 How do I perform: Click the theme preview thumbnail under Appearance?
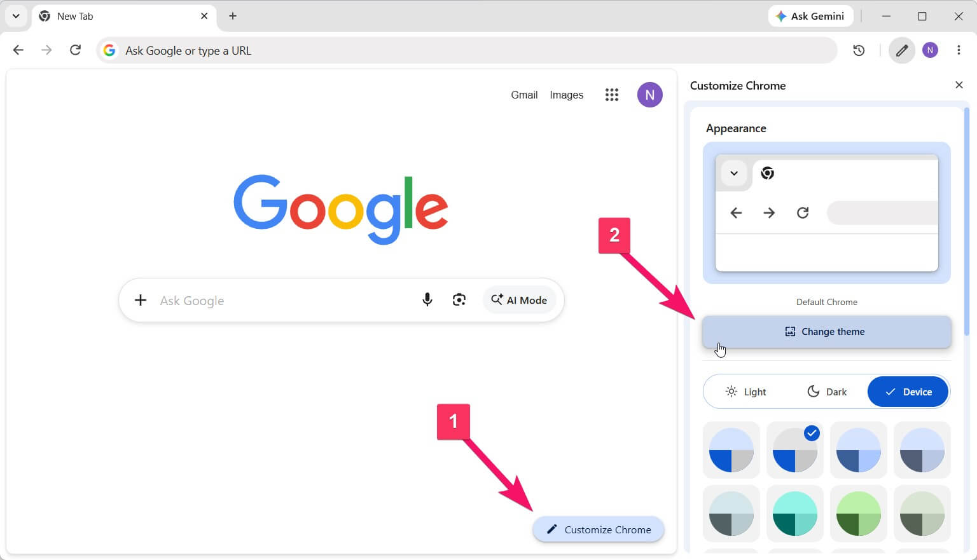click(x=827, y=212)
